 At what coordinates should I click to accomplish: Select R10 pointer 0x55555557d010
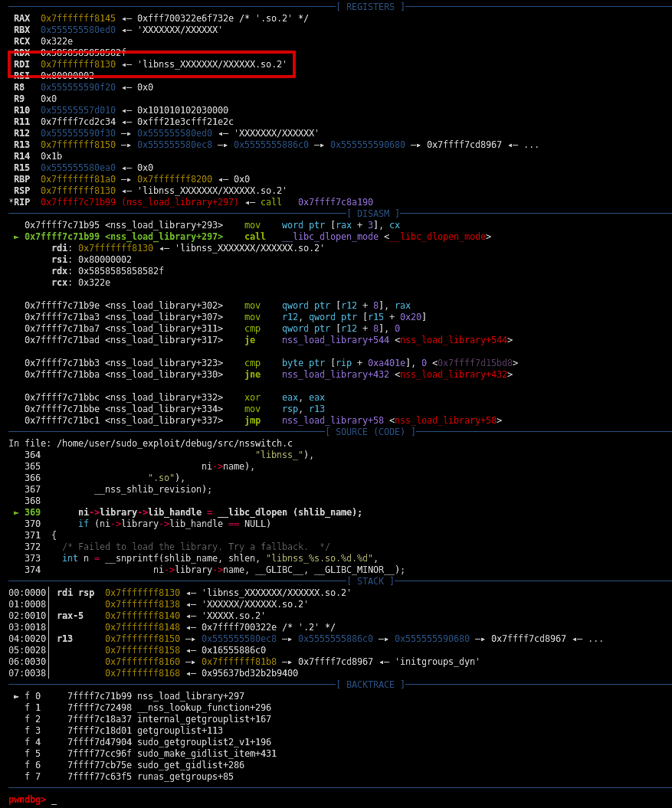coord(78,110)
